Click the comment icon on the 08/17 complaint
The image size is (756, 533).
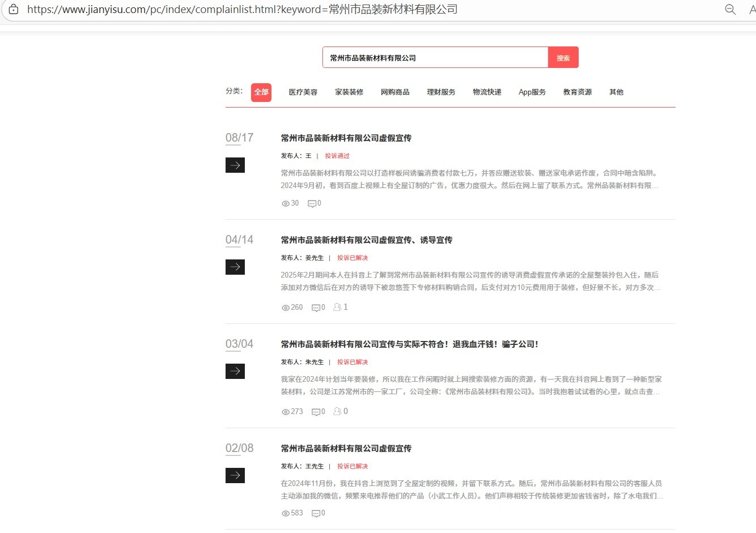coord(312,203)
